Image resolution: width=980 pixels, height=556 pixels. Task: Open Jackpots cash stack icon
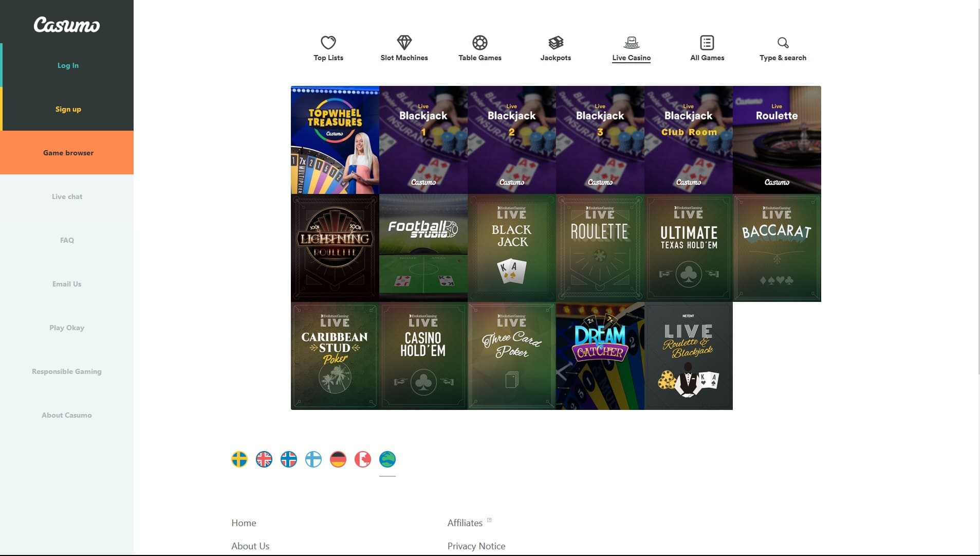(x=556, y=42)
